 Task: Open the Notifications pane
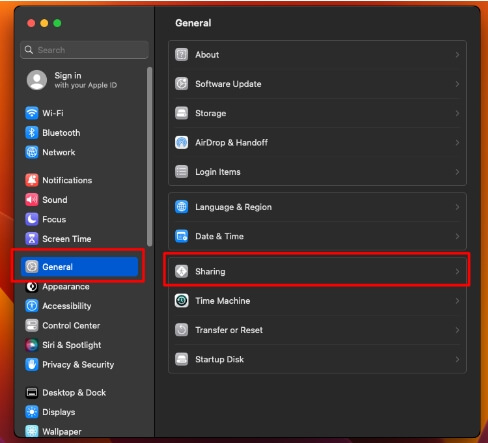coord(79,180)
